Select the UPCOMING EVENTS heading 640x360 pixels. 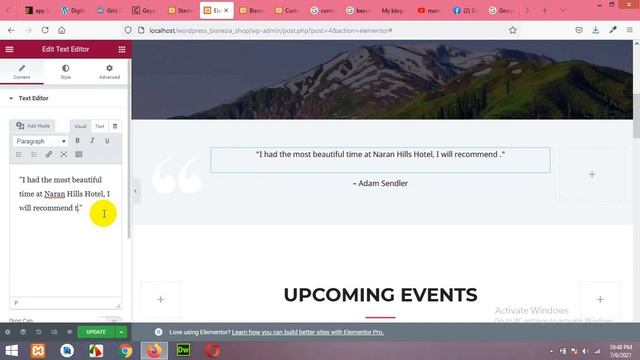(380, 295)
